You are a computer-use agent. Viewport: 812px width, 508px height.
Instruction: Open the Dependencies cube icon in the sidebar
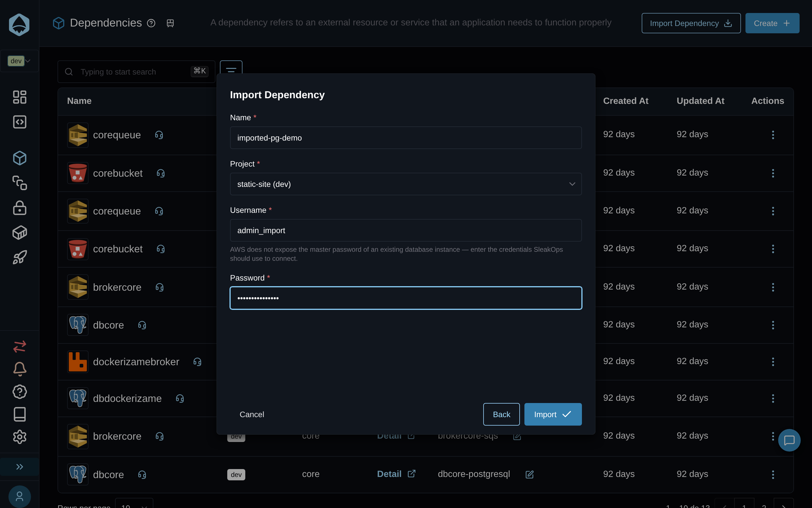pos(19,158)
